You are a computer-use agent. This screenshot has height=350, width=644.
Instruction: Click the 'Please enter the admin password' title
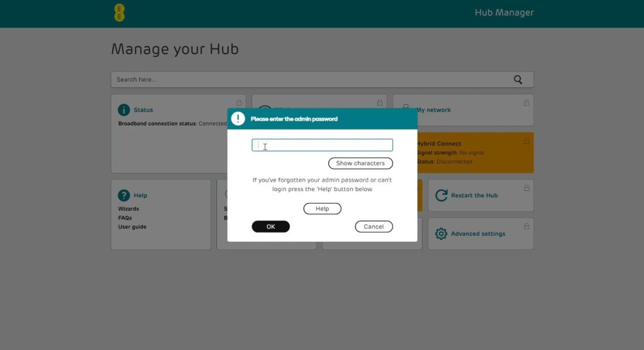(x=294, y=119)
